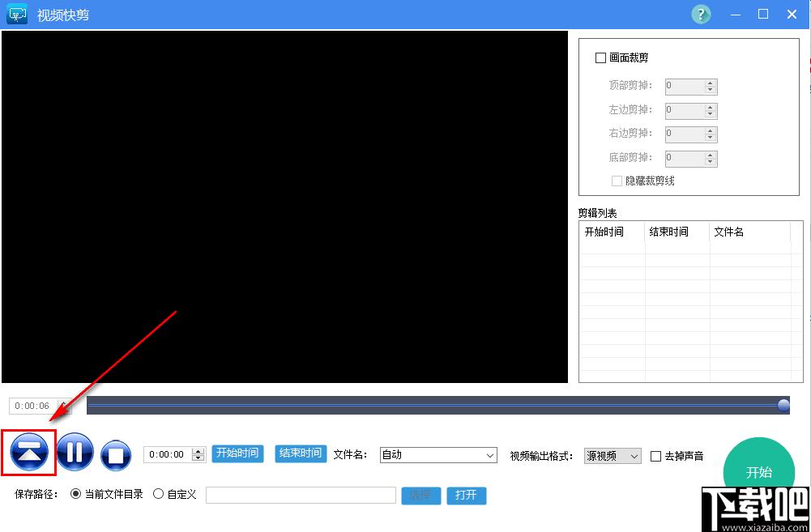Image resolution: width=811 pixels, height=532 pixels.
Task: Maximize the 视频快剪 window
Action: (x=763, y=15)
